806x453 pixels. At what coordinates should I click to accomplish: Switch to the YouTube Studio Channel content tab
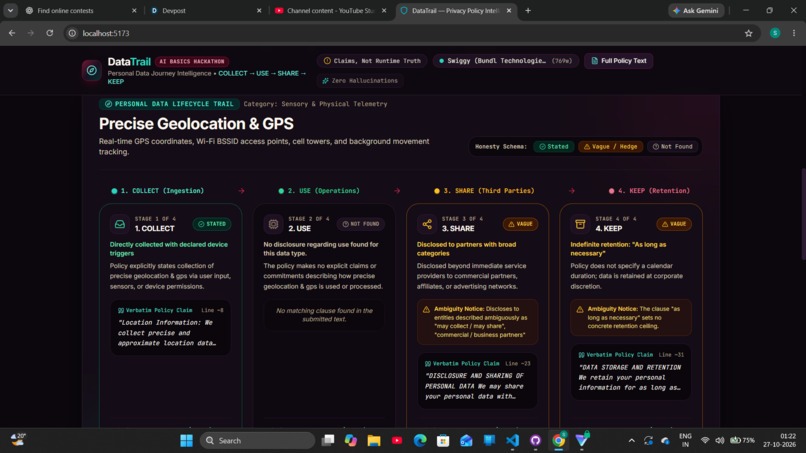tap(330, 10)
